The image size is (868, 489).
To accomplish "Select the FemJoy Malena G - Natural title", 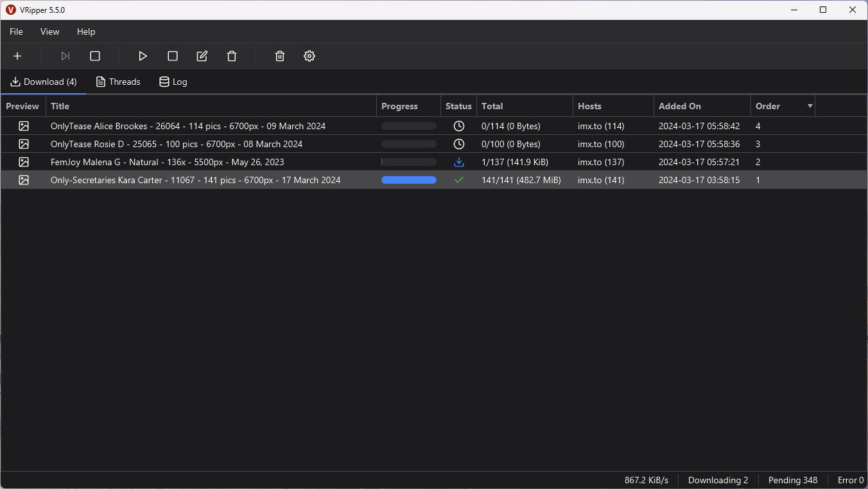I will (168, 162).
